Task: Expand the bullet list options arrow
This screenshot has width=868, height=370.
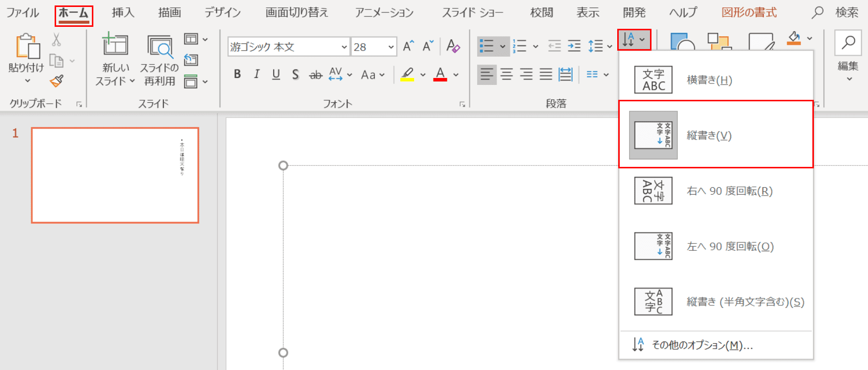Action: click(x=503, y=47)
